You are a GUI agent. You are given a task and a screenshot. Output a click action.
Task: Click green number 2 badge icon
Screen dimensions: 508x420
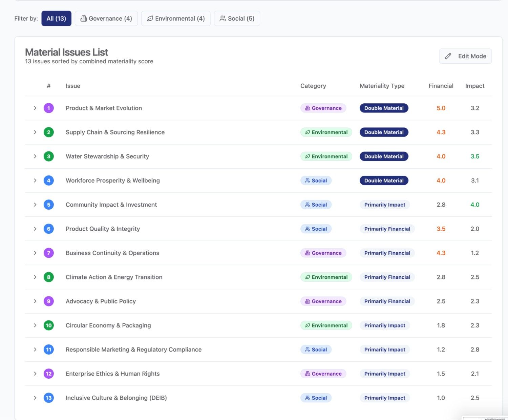(x=49, y=132)
